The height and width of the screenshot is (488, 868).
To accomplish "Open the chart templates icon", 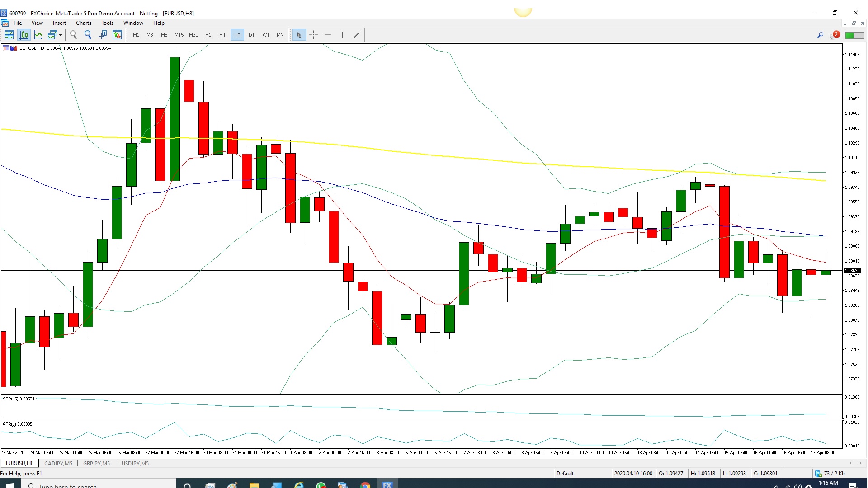I will [x=52, y=35].
